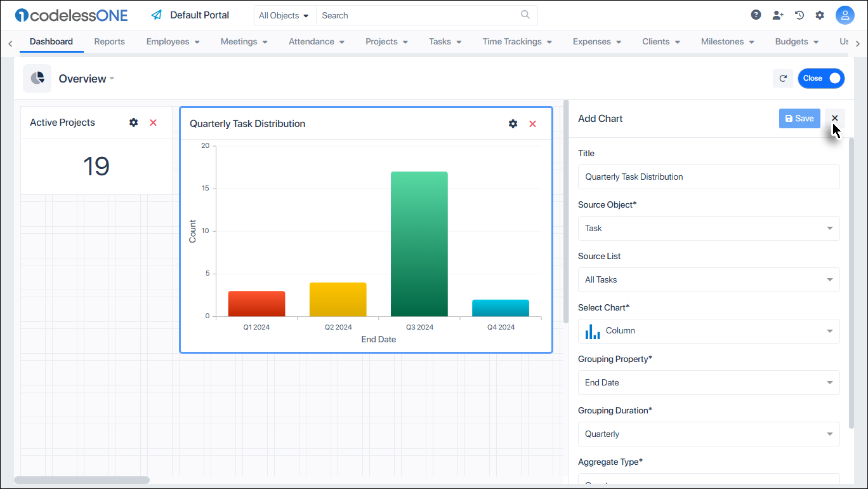Click the pie chart icon beside Overview
868x489 pixels.
click(x=37, y=77)
